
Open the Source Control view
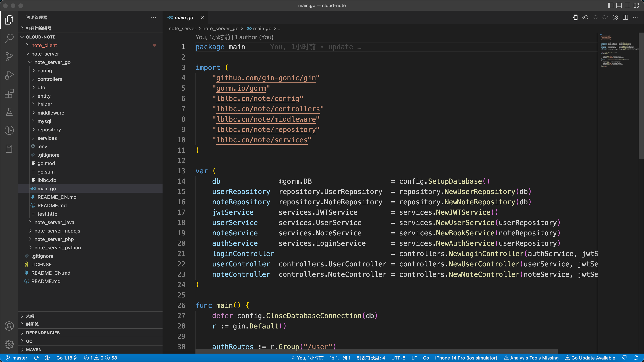click(x=9, y=57)
